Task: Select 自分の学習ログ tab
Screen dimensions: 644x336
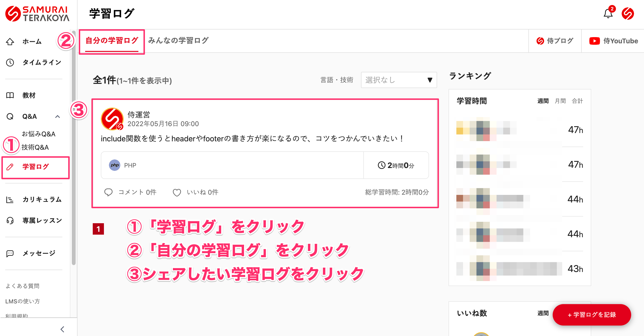Action: click(x=112, y=40)
